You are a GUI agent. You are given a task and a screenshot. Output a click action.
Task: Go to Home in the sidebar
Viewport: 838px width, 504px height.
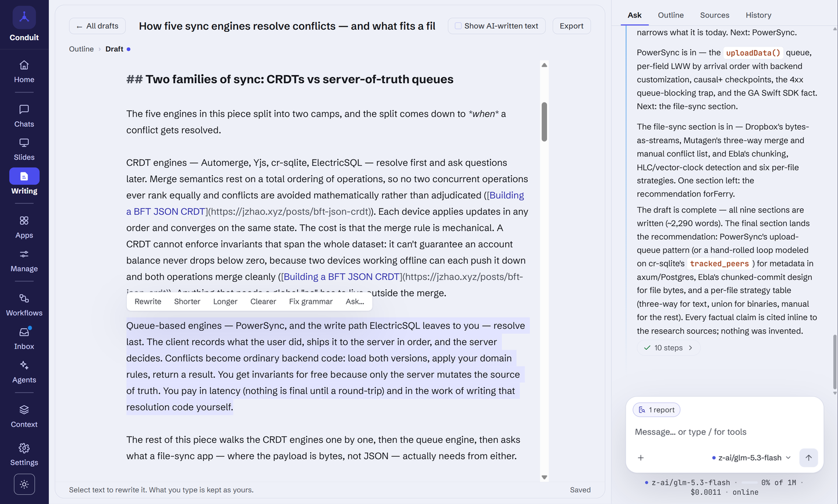pyautogui.click(x=24, y=72)
